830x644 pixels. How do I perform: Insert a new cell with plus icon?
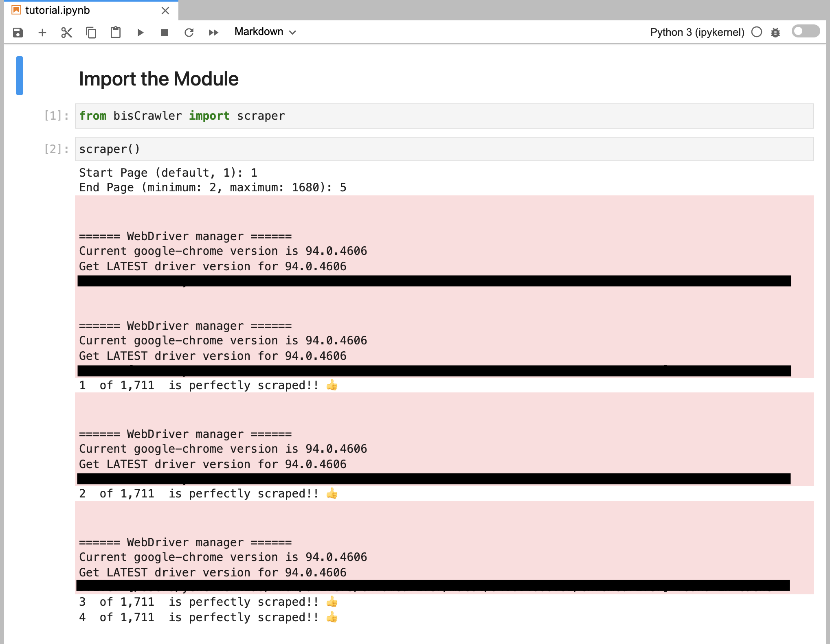(42, 33)
